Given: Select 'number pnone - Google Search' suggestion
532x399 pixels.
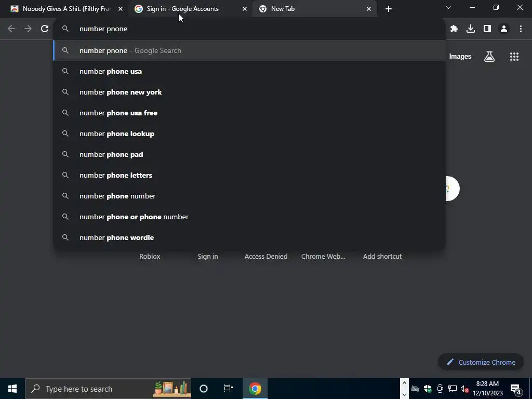Looking at the screenshot, I should (x=249, y=50).
